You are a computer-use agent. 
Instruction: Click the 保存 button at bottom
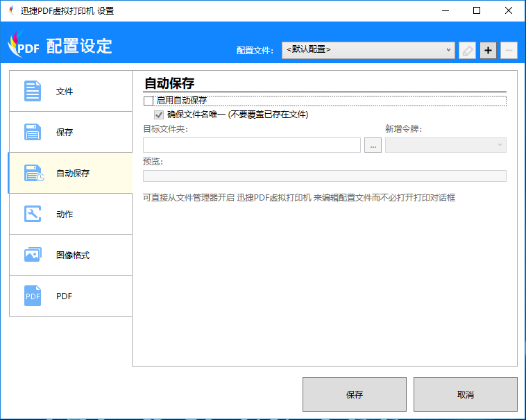tap(355, 394)
